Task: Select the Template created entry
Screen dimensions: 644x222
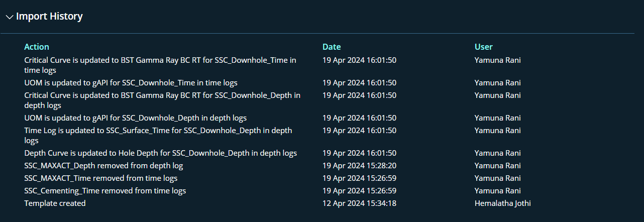Action: [x=55, y=203]
